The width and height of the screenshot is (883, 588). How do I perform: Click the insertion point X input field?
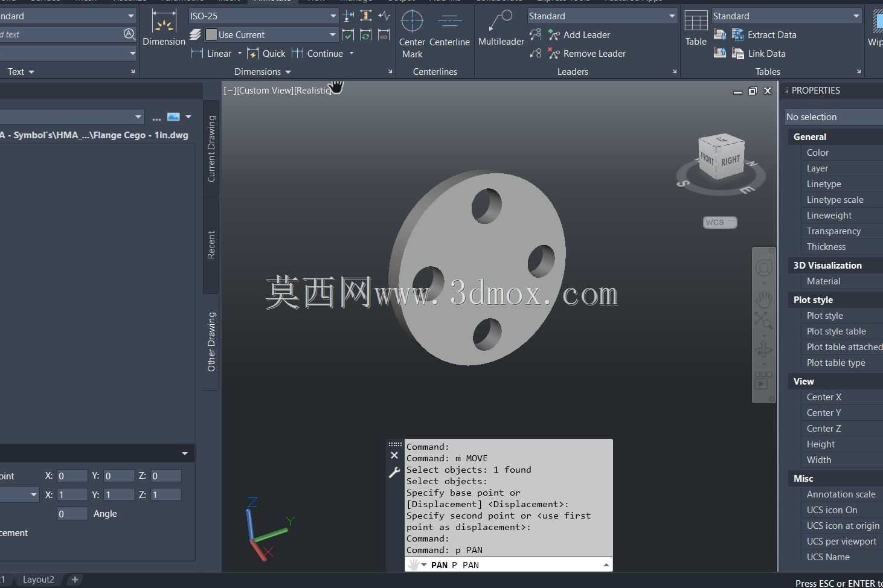point(72,476)
